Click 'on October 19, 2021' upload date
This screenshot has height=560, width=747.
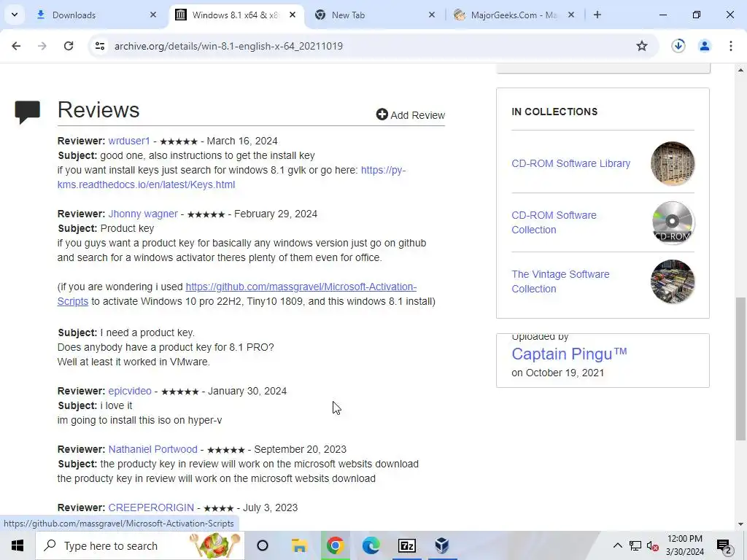[x=558, y=373]
